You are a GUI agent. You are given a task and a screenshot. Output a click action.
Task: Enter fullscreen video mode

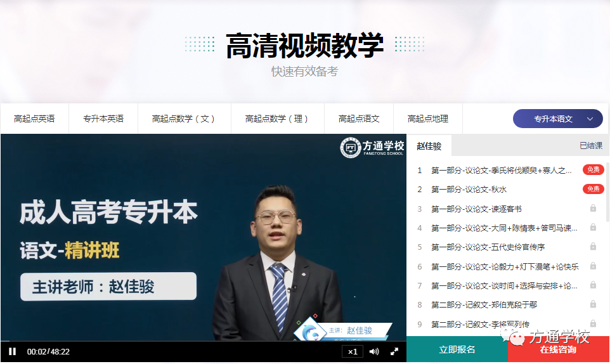[x=394, y=351]
